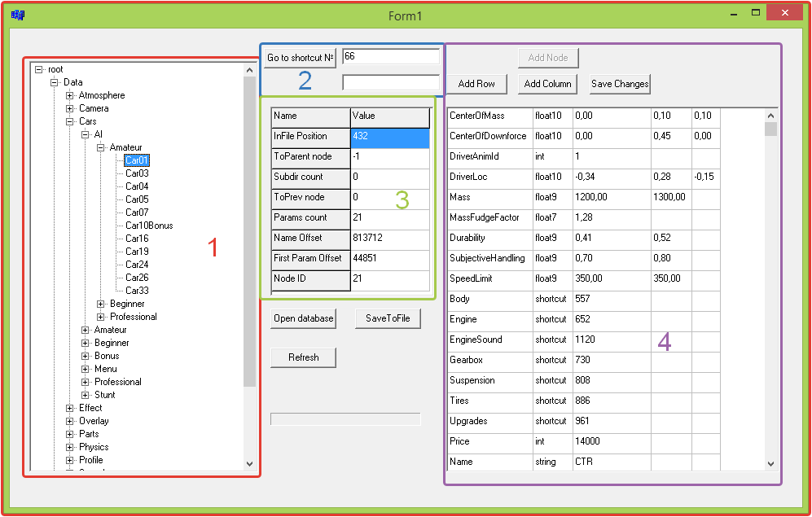Click the Refresh button

point(304,357)
